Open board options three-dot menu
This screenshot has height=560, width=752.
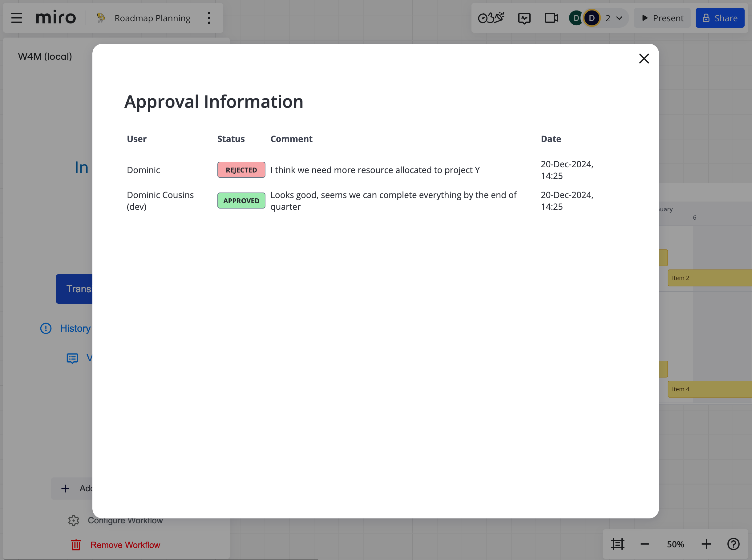pos(209,18)
